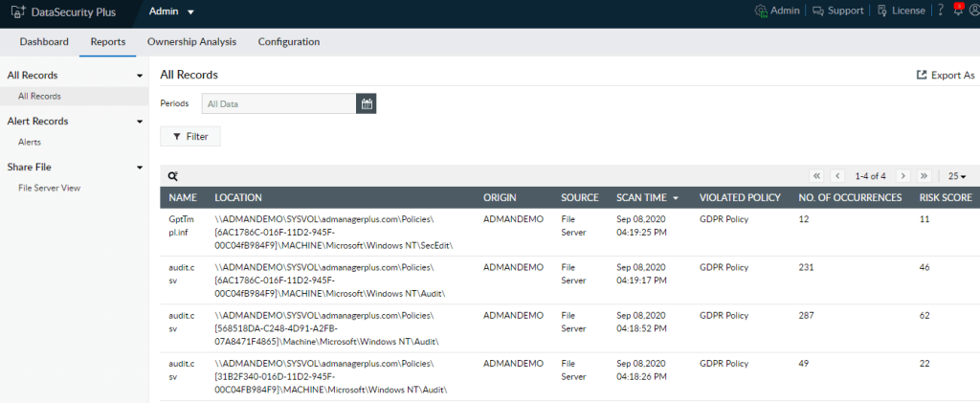Jump to the last results page
Image resolution: width=980 pixels, height=403 pixels.
(x=924, y=176)
